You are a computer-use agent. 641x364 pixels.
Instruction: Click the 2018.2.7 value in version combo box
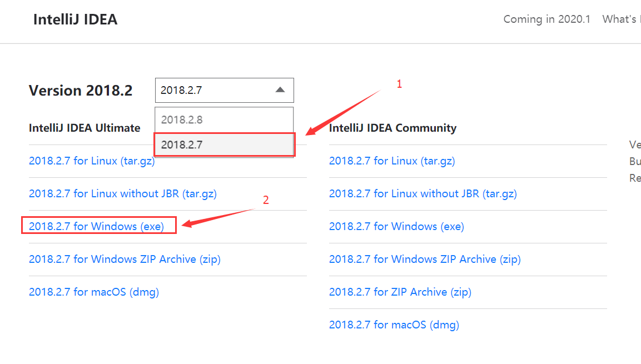pos(181,90)
